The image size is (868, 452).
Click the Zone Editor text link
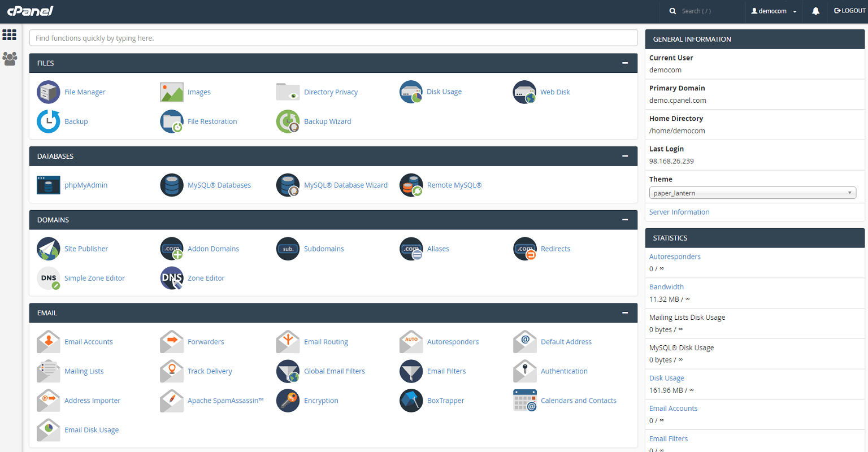coord(206,278)
